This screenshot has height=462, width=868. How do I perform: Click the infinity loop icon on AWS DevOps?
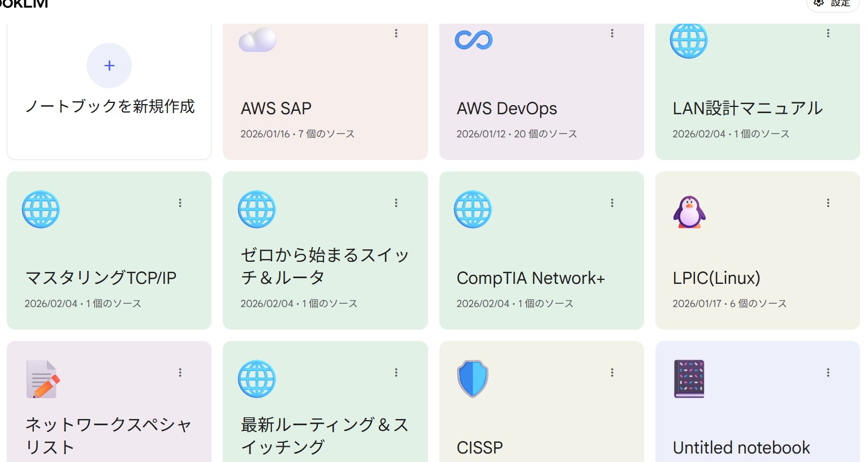[x=474, y=40]
